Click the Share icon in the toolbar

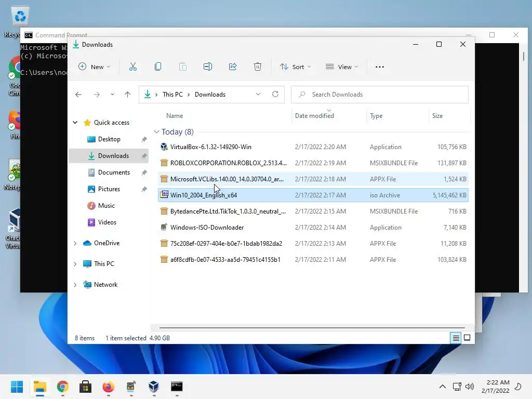point(233,67)
